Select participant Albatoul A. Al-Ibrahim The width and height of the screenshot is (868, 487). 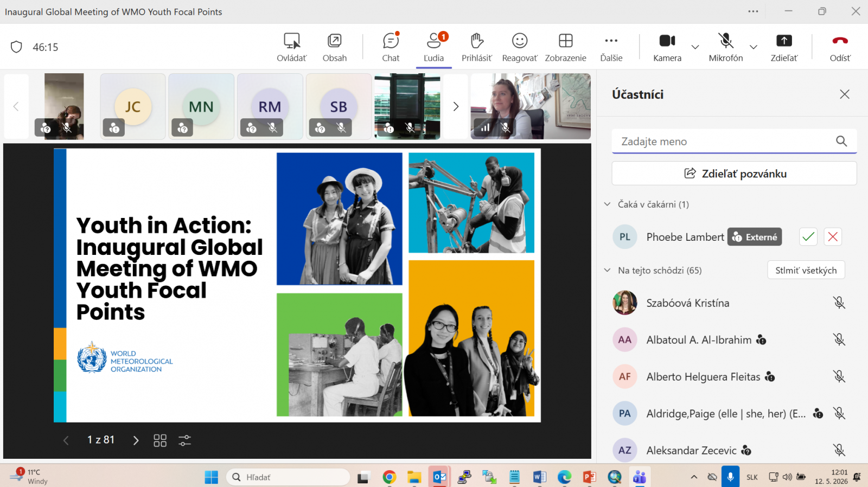699,340
